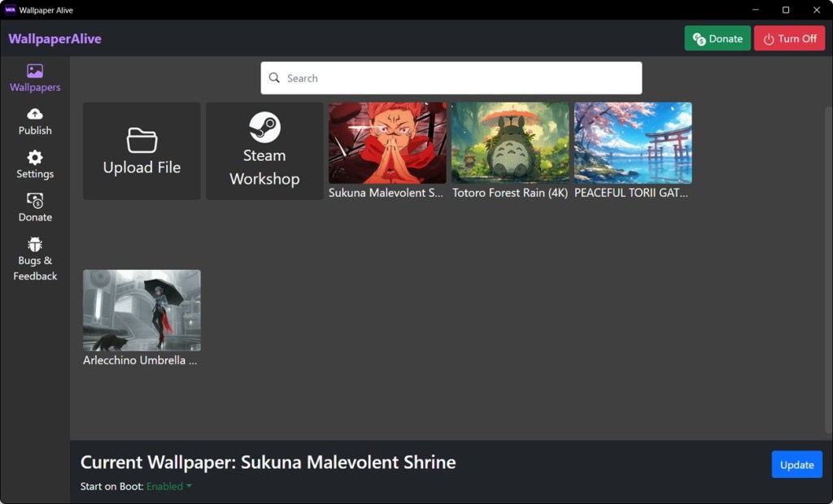The width and height of the screenshot is (833, 504).
Task: Open the Wallpapers sidebar section
Action: click(35, 78)
